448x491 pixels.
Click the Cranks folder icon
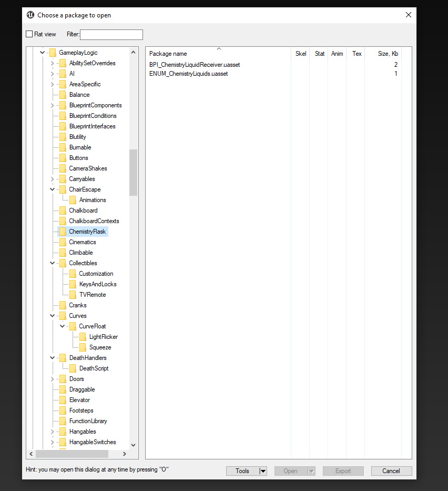63,305
